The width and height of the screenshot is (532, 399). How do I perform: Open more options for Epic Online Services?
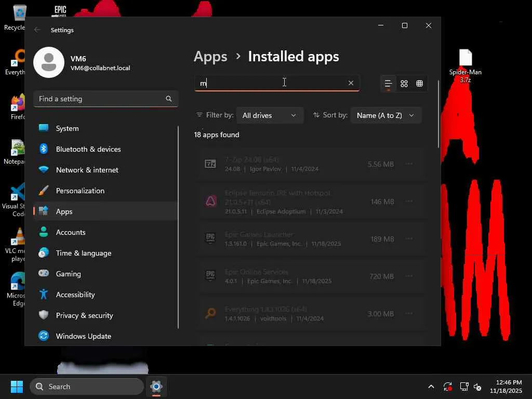point(409,276)
